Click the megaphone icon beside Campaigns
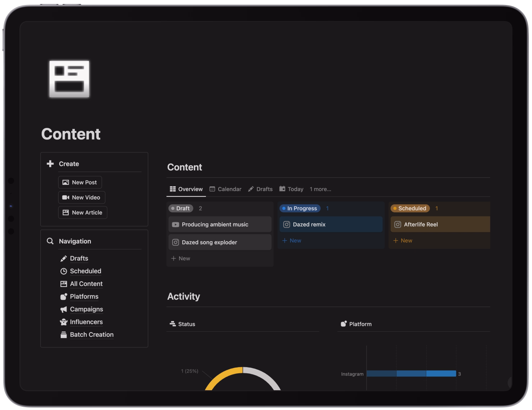The width and height of the screenshot is (532, 410). click(x=63, y=309)
